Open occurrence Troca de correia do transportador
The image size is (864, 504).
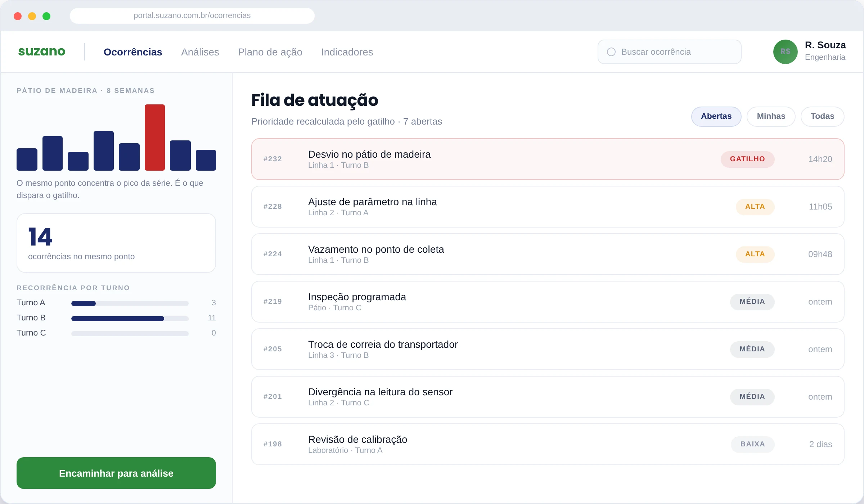click(x=548, y=349)
